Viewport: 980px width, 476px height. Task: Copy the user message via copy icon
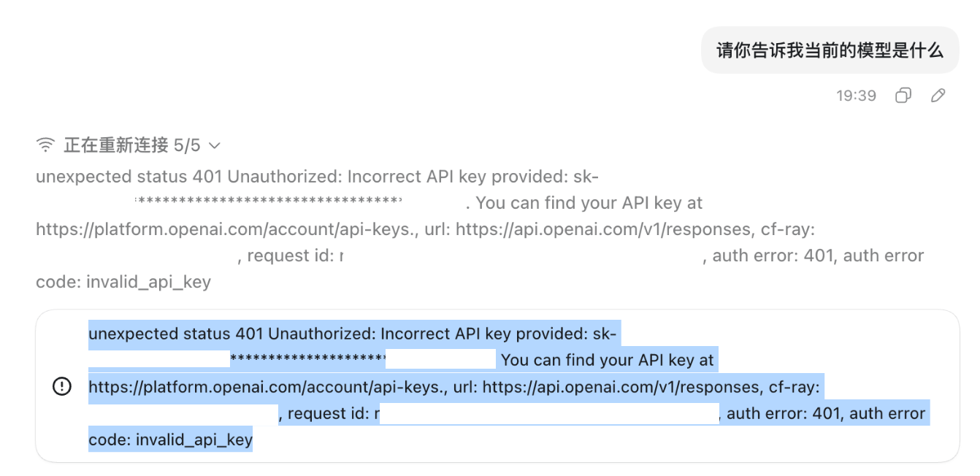click(903, 96)
